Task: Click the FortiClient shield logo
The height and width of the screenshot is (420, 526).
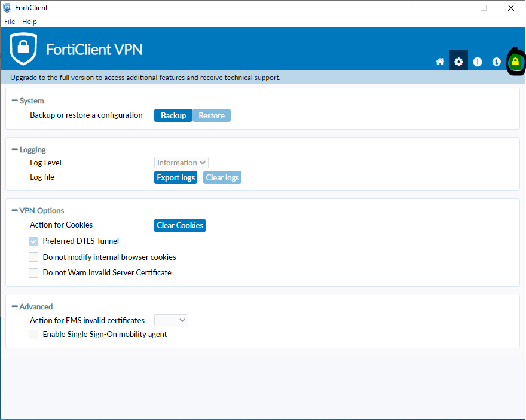Action: [x=23, y=48]
